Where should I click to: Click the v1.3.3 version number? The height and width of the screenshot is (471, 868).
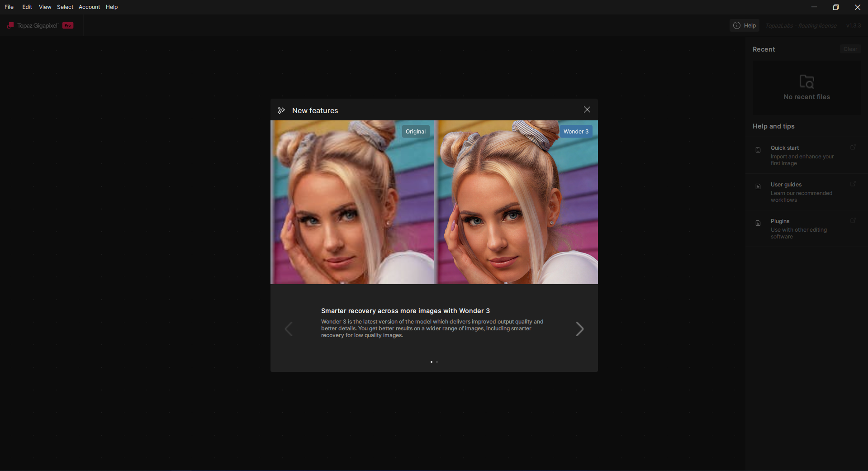[854, 26]
